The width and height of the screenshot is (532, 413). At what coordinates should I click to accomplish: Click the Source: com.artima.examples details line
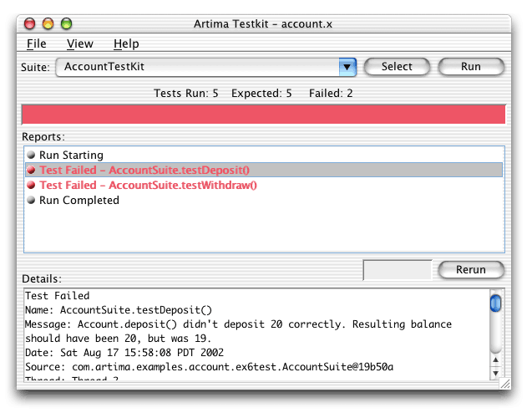point(209,367)
